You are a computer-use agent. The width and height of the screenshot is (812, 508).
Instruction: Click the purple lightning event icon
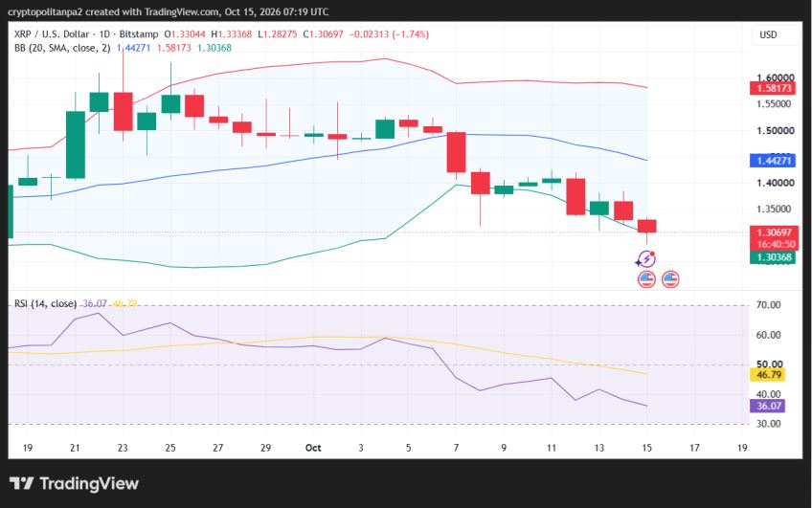tap(645, 258)
